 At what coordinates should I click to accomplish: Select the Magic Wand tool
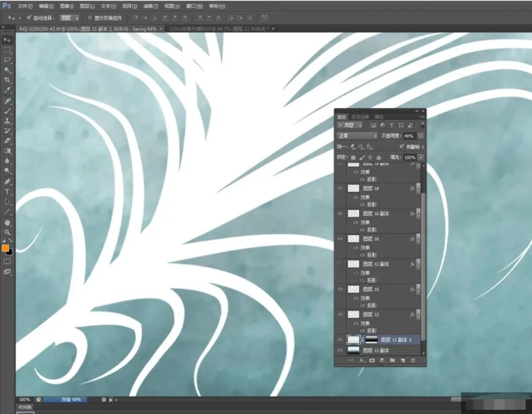point(7,70)
